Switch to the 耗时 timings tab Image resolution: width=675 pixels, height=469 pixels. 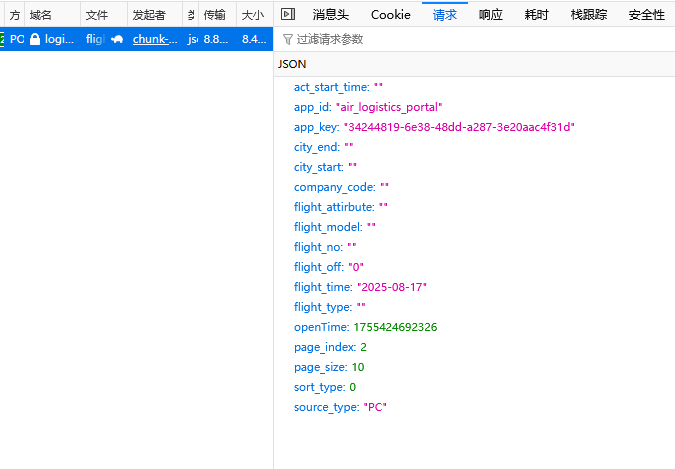point(536,15)
